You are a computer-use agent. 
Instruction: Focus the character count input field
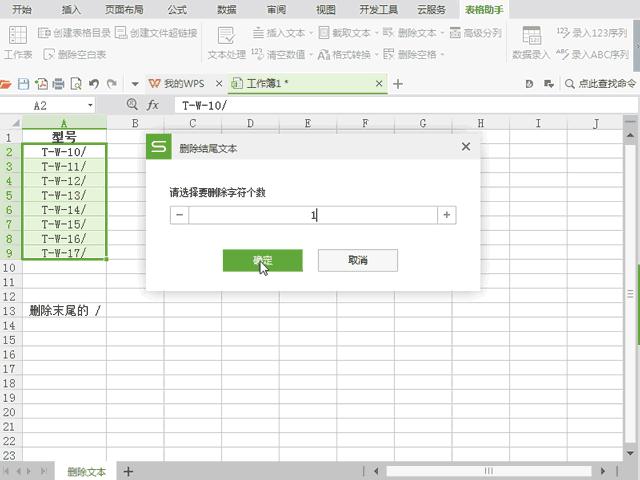pos(313,215)
